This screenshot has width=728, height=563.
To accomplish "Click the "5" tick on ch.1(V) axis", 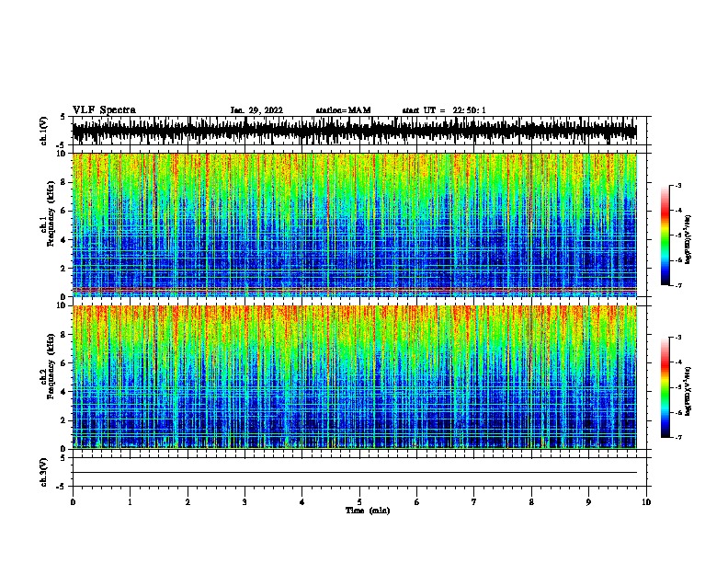I will click(x=63, y=117).
